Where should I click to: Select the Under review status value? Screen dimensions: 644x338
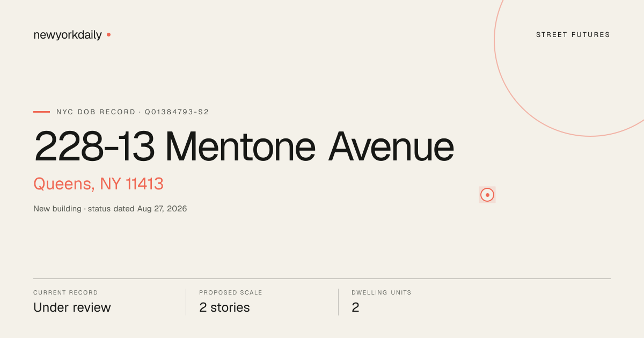72,307
